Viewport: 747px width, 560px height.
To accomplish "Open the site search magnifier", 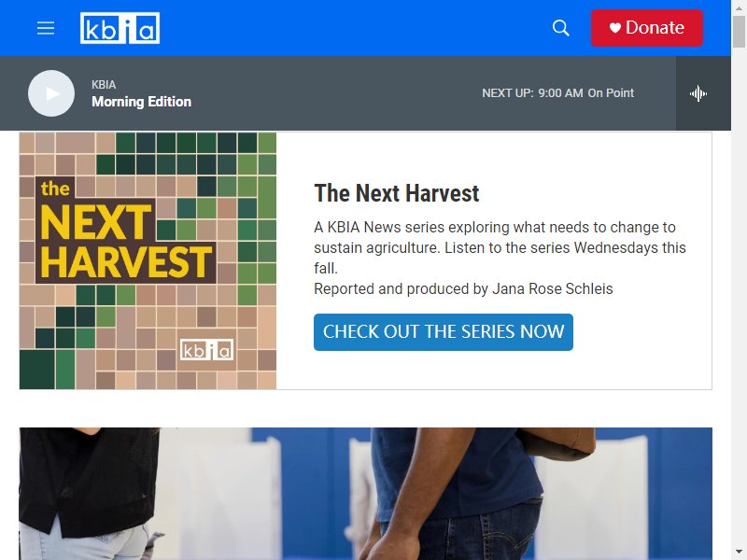I will click(x=561, y=28).
